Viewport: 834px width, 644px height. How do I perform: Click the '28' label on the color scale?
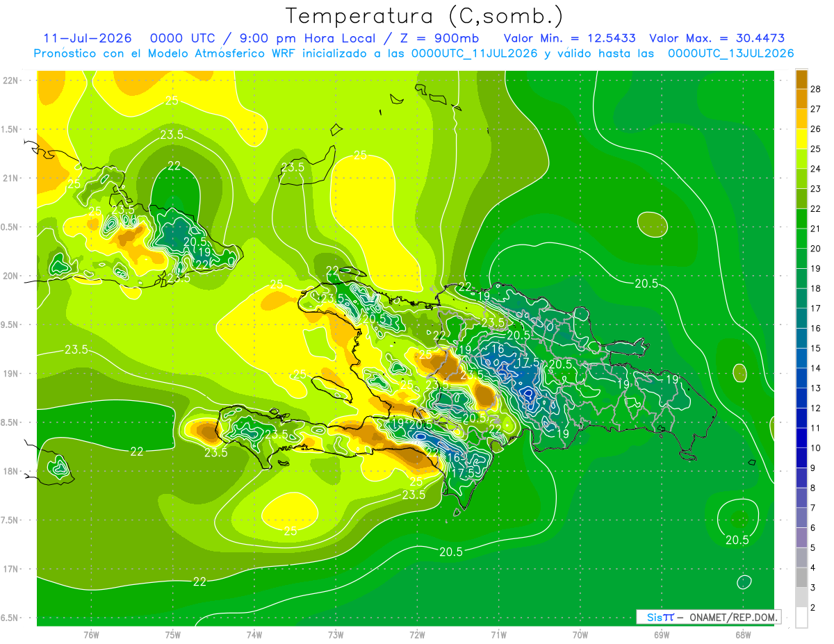click(816, 89)
